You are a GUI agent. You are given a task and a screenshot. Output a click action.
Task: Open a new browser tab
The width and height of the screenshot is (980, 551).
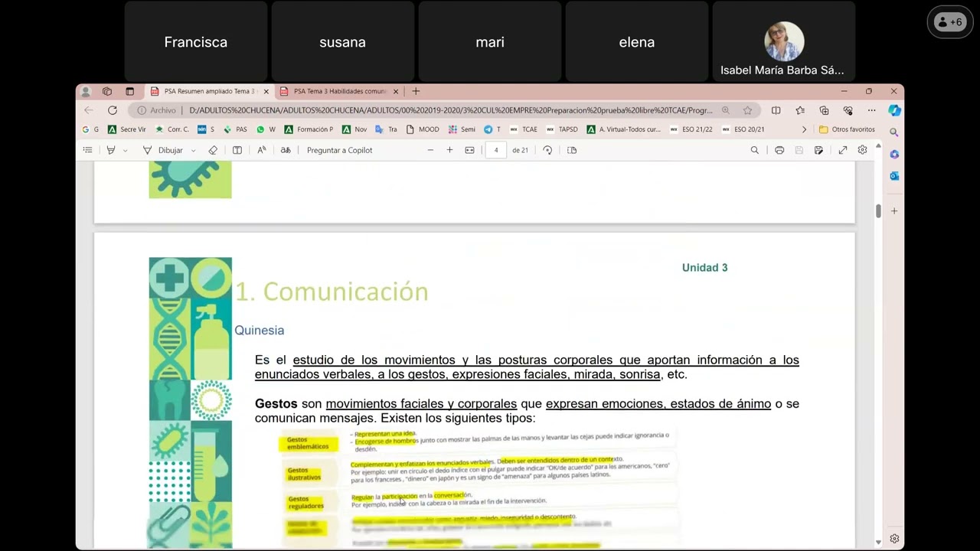tap(416, 91)
